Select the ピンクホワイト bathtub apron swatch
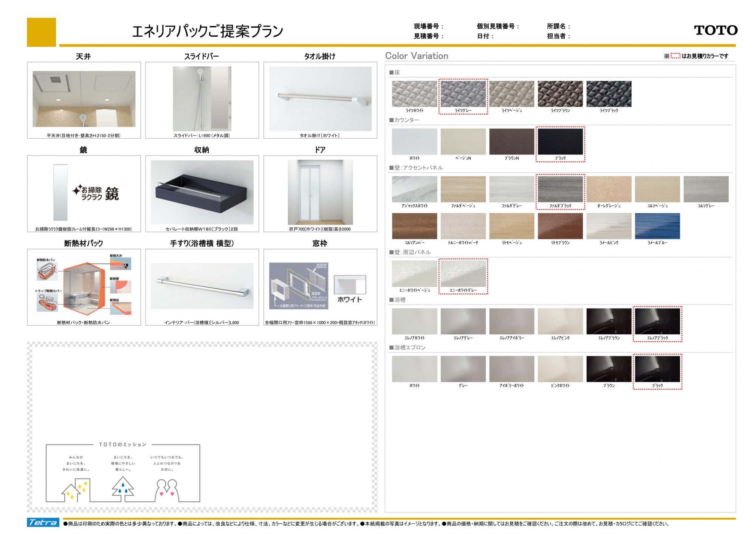Image resolution: width=756 pixels, height=534 pixels. pyautogui.click(x=560, y=369)
